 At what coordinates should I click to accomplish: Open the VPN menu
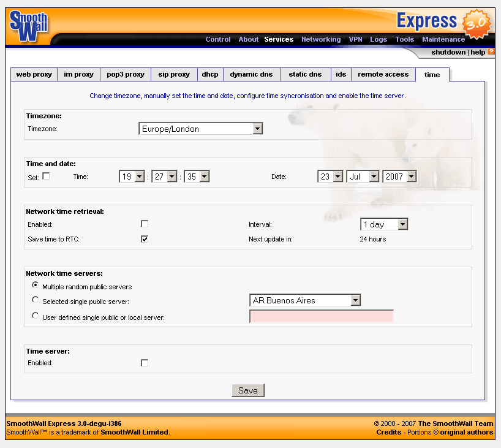click(356, 39)
